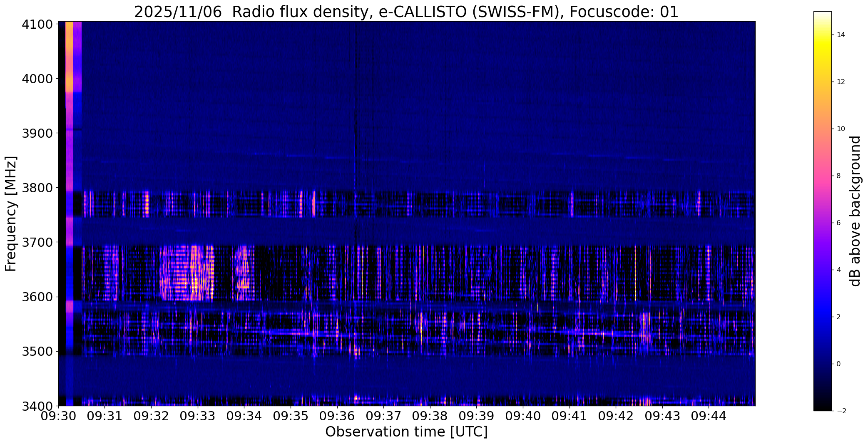Click the y-axis label "Frequency [MHz]"
Image resolution: width=868 pixels, height=444 pixels.
pyautogui.click(x=11, y=213)
